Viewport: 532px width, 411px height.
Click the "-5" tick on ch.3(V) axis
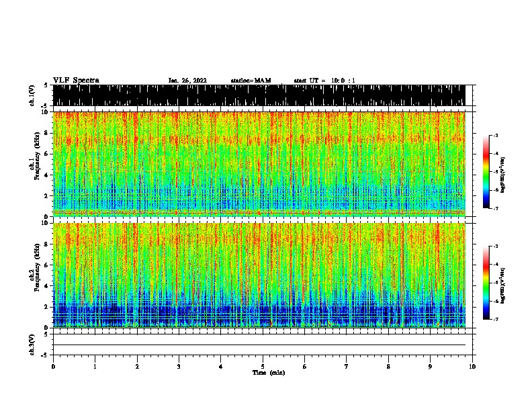point(45,355)
